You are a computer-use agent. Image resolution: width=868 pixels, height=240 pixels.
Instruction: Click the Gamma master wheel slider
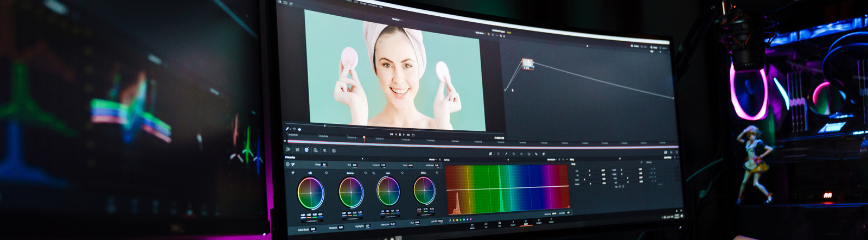352,219
